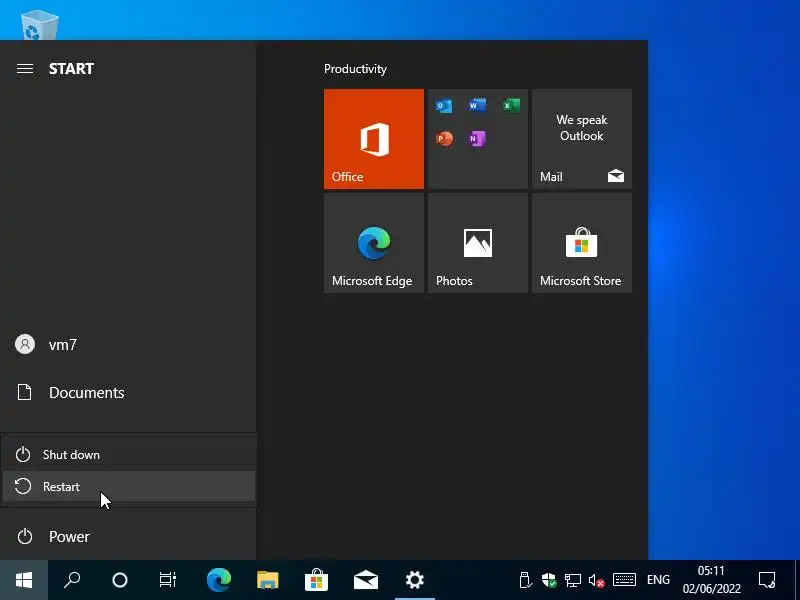Open File Explorer from the taskbar
Screen dimensions: 800x600
(267, 580)
